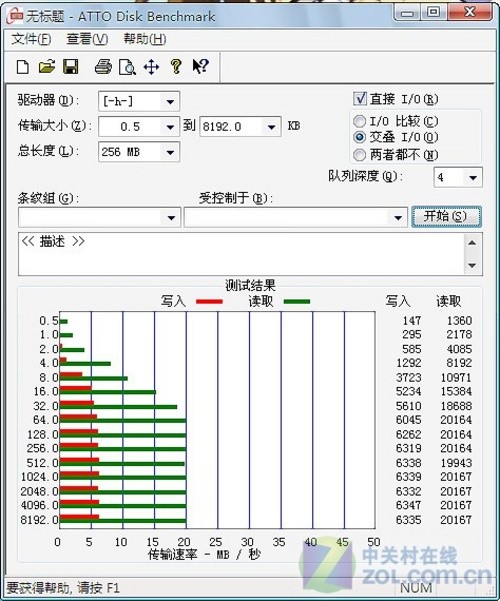The image size is (500, 601).
Task: Open About with the question mark icon
Action: point(176,67)
